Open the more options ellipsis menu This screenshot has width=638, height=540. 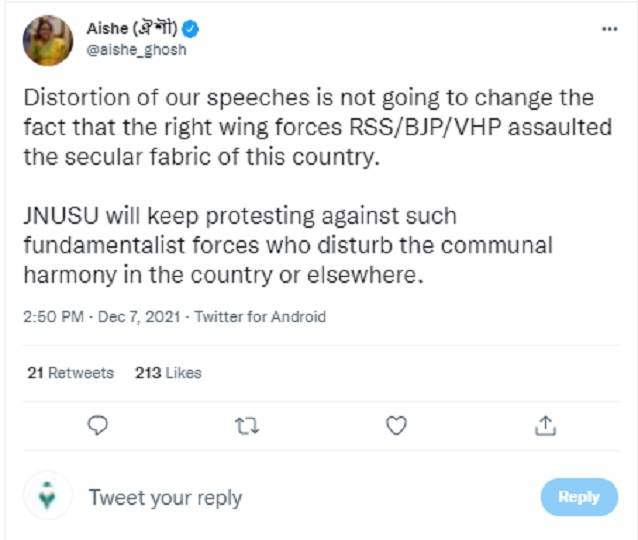(609, 29)
